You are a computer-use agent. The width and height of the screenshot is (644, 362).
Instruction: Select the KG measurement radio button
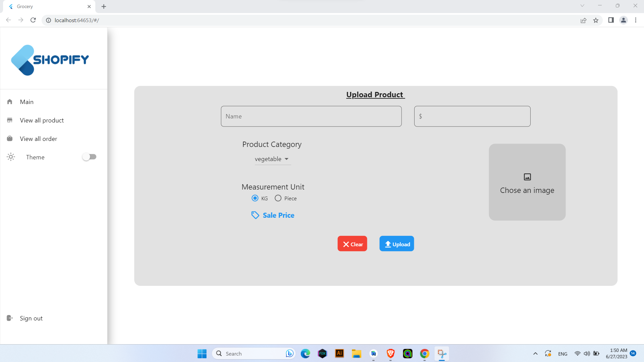[x=255, y=198]
